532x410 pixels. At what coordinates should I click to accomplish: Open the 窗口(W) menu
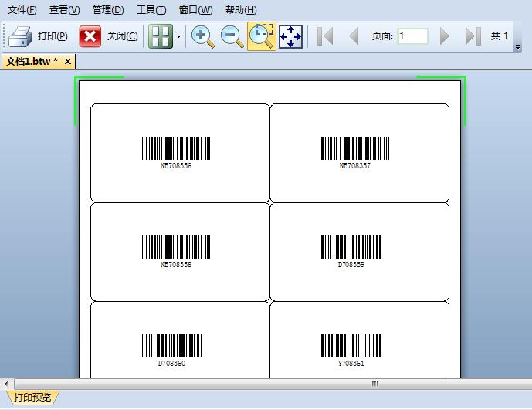(195, 10)
